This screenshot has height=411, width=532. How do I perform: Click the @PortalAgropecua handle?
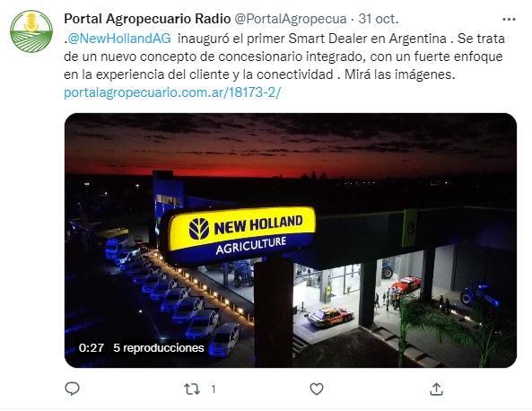pos(291,19)
